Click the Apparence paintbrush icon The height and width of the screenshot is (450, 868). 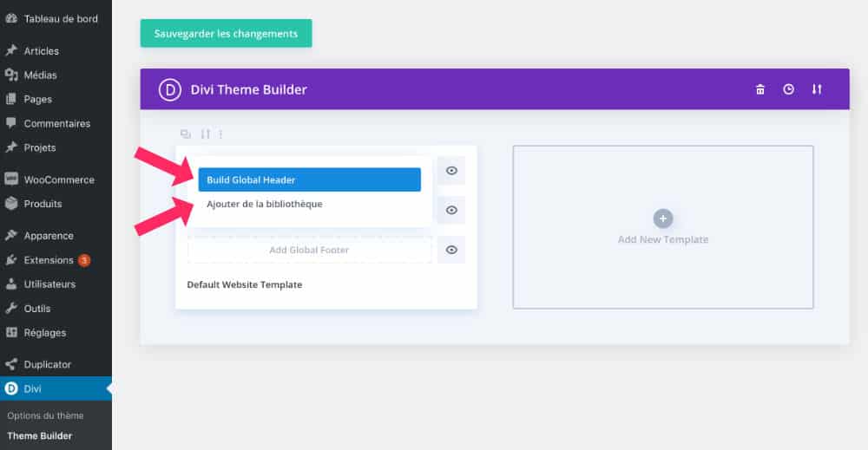point(11,236)
